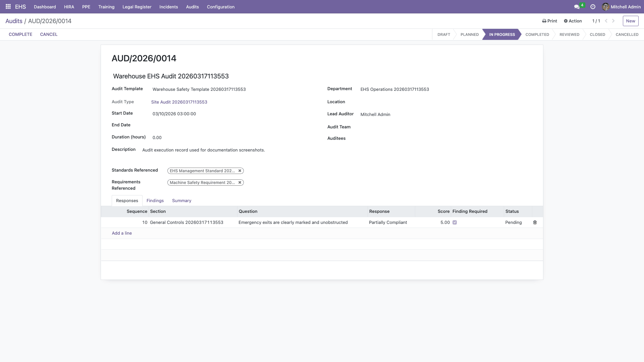Go to previous record with left chevron

pos(606,20)
